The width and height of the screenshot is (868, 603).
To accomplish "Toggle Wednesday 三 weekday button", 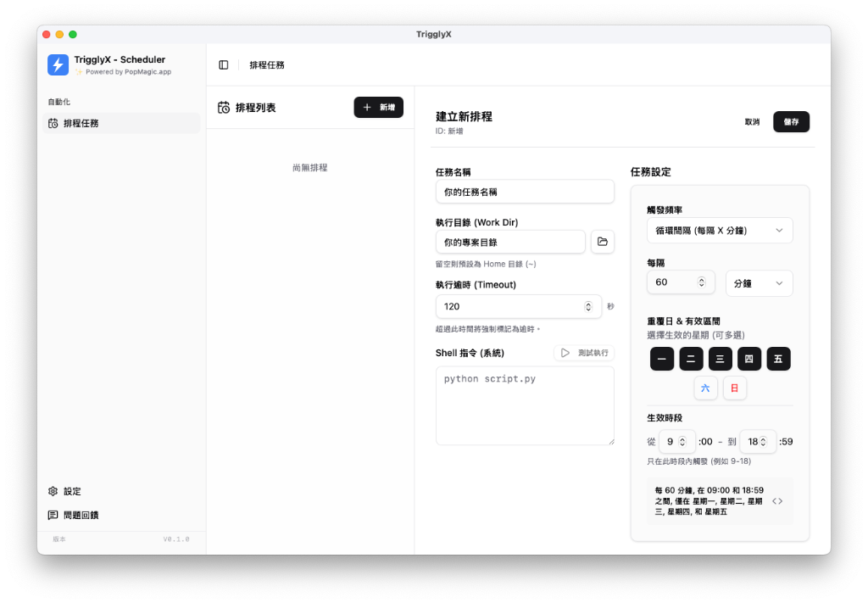I will coord(721,359).
